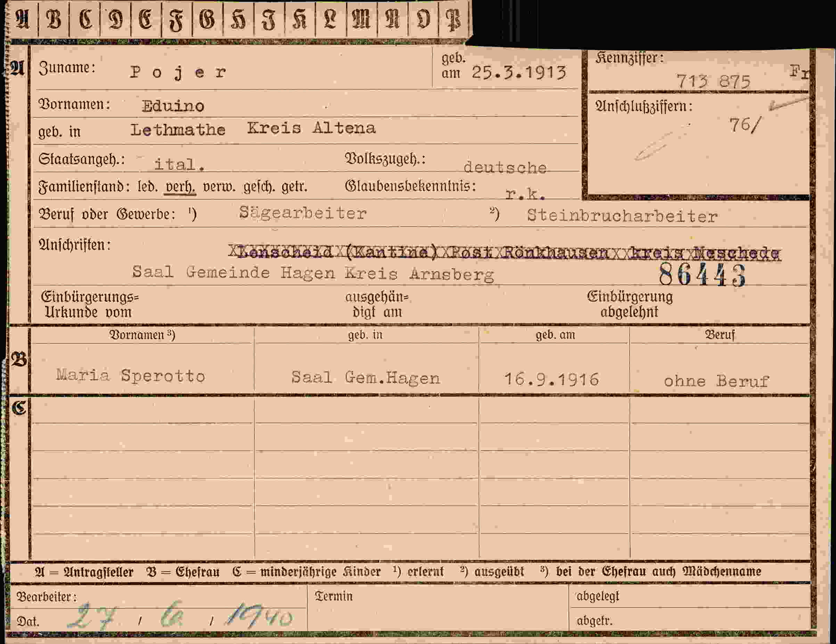
Task: Click the stamped number "86443"
Action: [703, 275]
